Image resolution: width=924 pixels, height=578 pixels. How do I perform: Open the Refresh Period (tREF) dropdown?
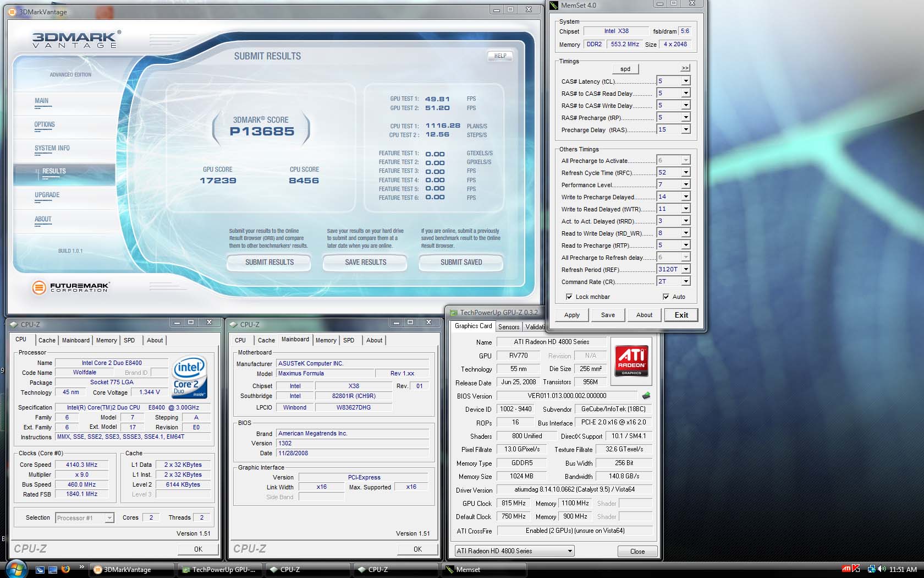[x=686, y=269]
